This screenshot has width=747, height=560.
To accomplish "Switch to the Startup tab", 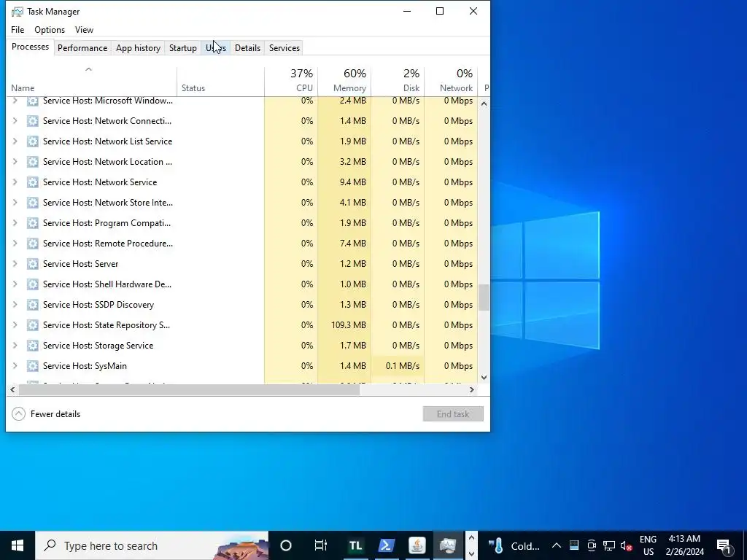I will [183, 48].
